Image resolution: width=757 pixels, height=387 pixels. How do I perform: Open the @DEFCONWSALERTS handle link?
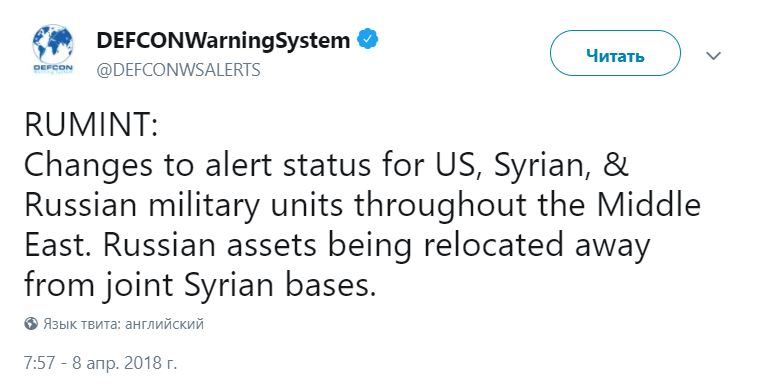[178, 70]
